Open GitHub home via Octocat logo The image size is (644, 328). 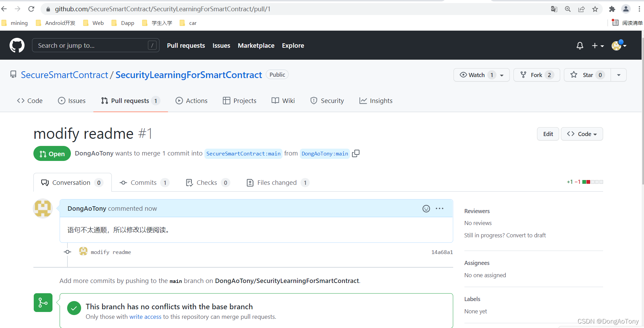coord(17,45)
